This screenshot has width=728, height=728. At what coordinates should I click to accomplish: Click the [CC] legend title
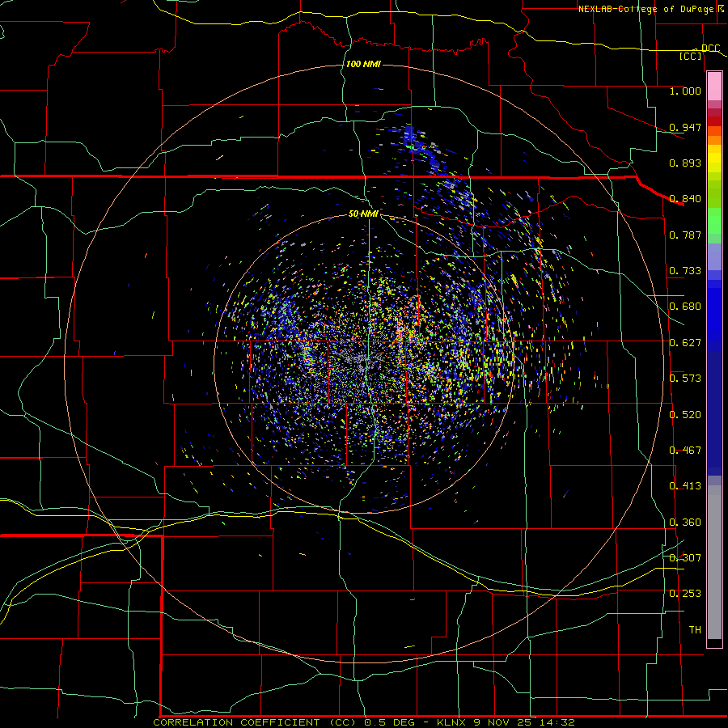tap(691, 57)
